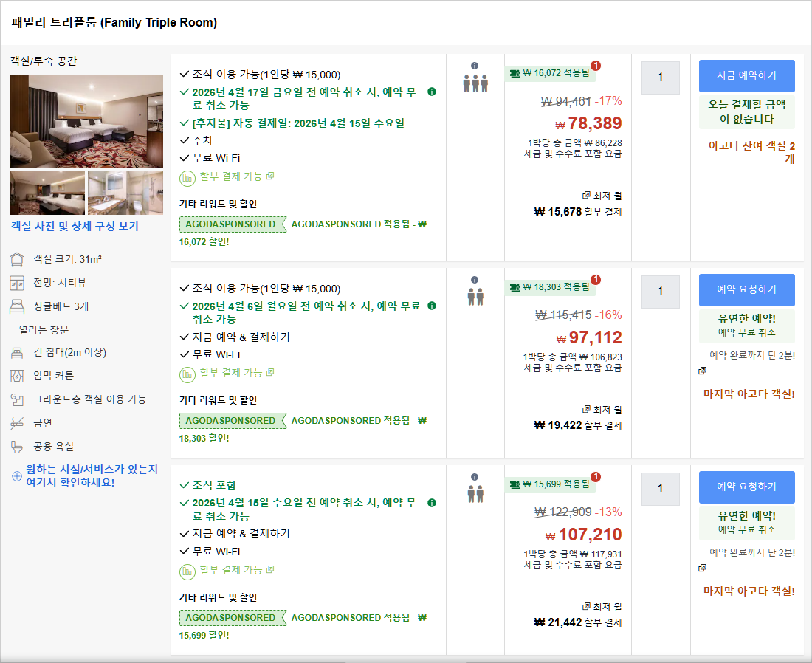Click 예약 요청하기 for the ₩97,112 offer
This screenshot has height=663, width=812.
coord(746,289)
